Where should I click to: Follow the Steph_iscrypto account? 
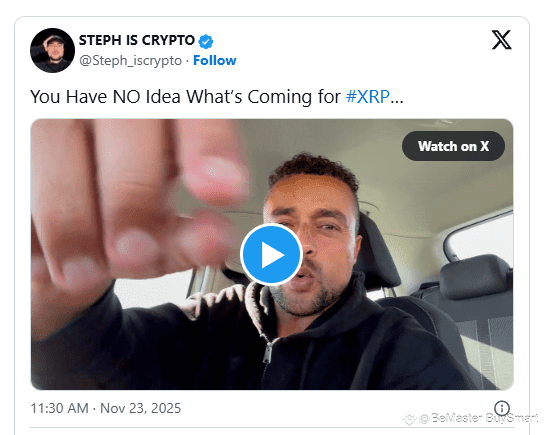point(214,60)
